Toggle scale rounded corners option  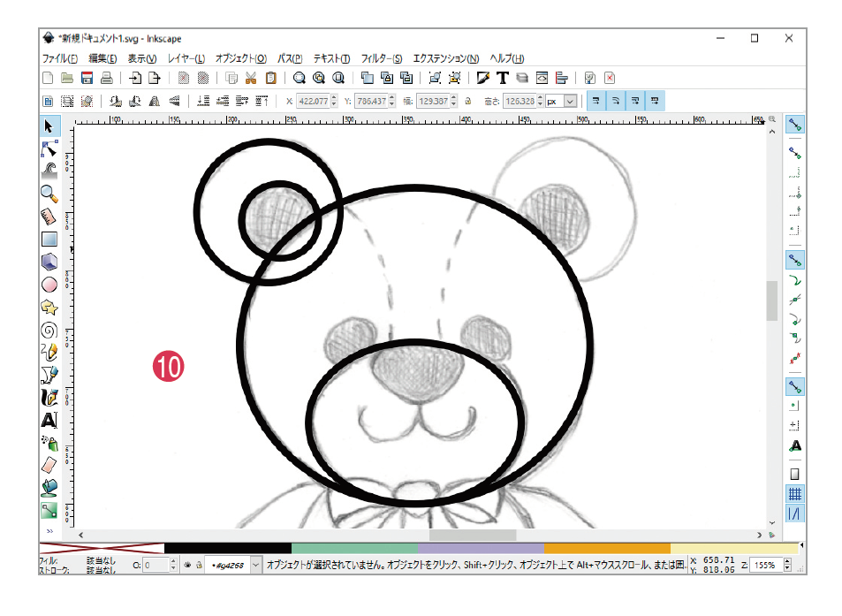click(616, 101)
